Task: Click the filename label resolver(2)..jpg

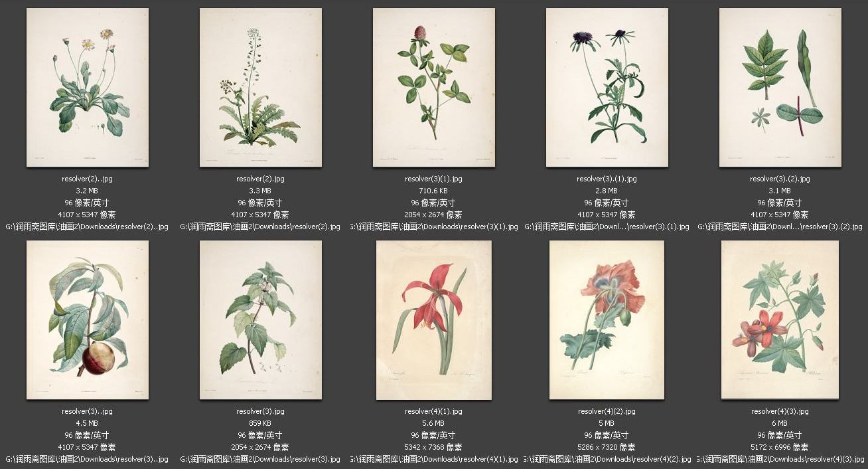Action: pyautogui.click(x=88, y=179)
